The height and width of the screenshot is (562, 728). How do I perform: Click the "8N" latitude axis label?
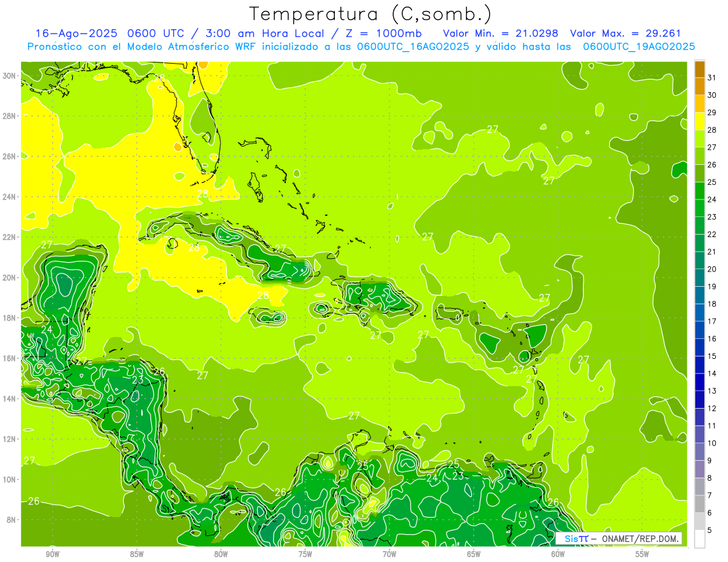tap(12, 520)
